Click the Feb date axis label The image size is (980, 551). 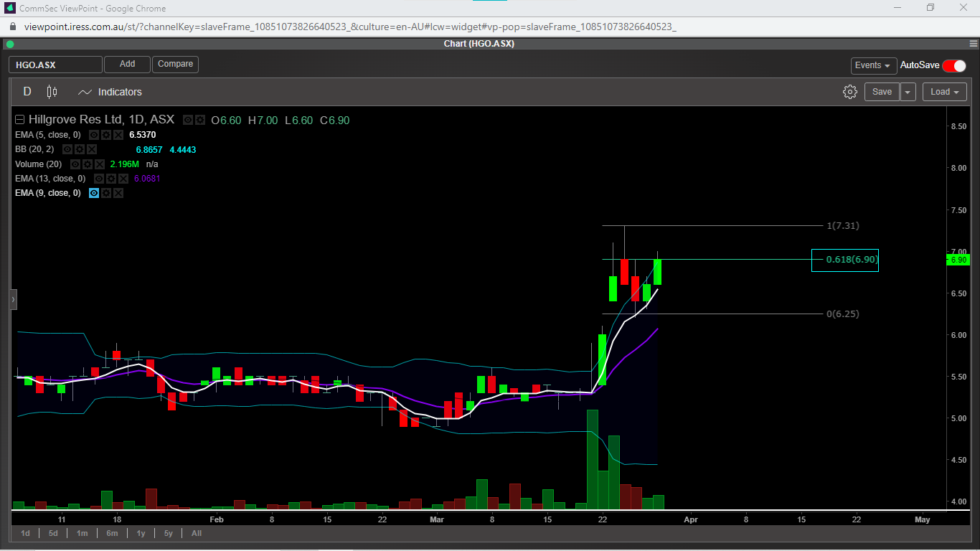pos(217,519)
